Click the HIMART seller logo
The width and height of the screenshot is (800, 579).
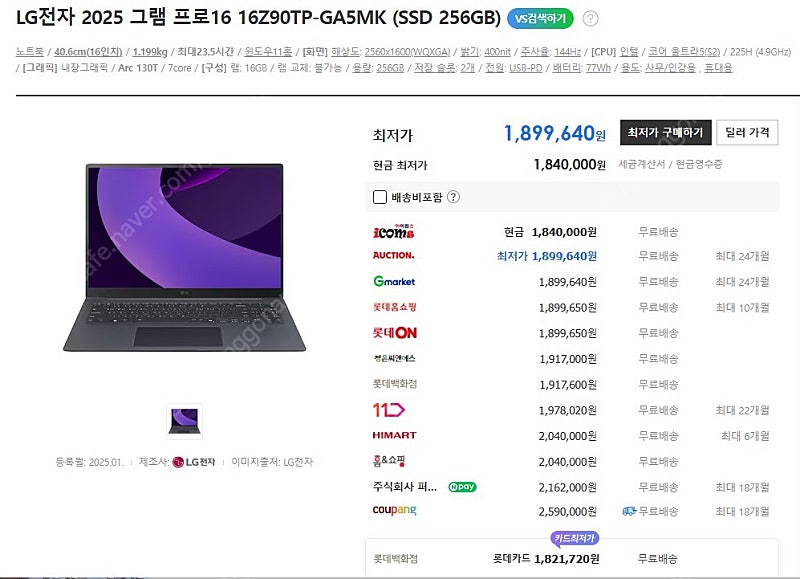point(394,435)
